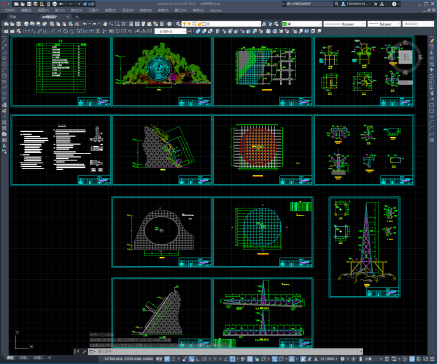Select the Multiline Text 'A' tool

pos(4,145)
